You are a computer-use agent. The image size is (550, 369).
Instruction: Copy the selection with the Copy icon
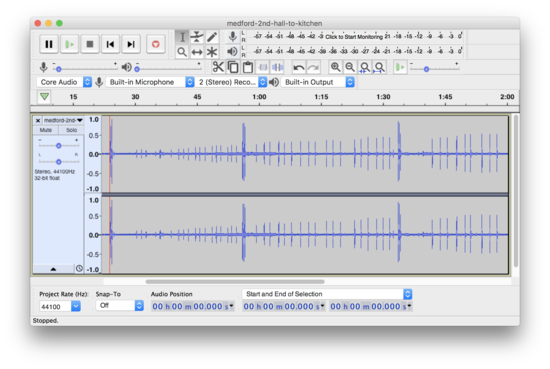(233, 67)
